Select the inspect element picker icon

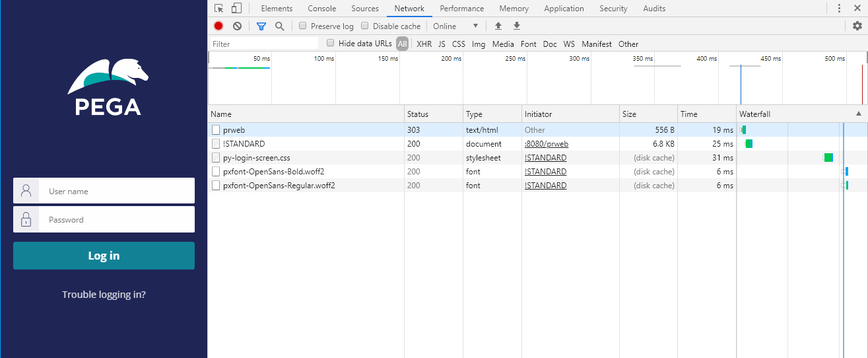pyautogui.click(x=219, y=9)
